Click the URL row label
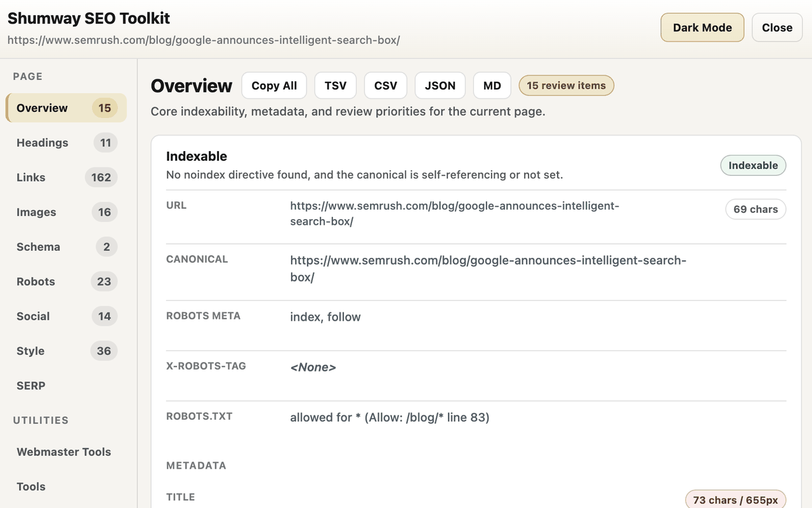The width and height of the screenshot is (812, 508). tap(176, 205)
